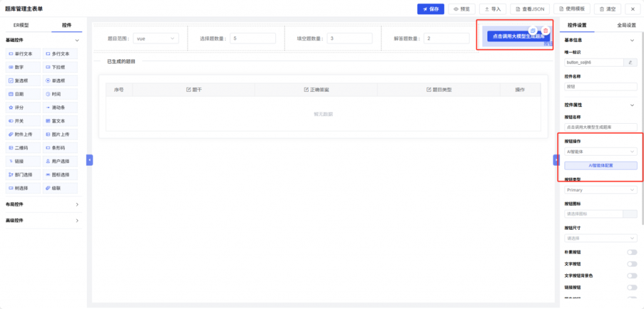Click the blue 保存 button

tap(430, 9)
